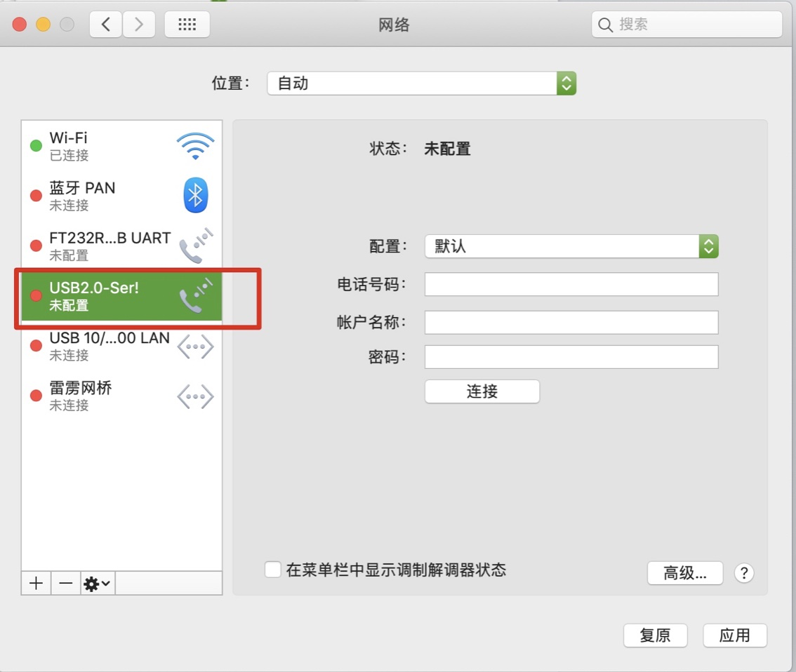This screenshot has height=672, width=796.
Task: Click inside the 电话号码 input field
Action: [571, 284]
